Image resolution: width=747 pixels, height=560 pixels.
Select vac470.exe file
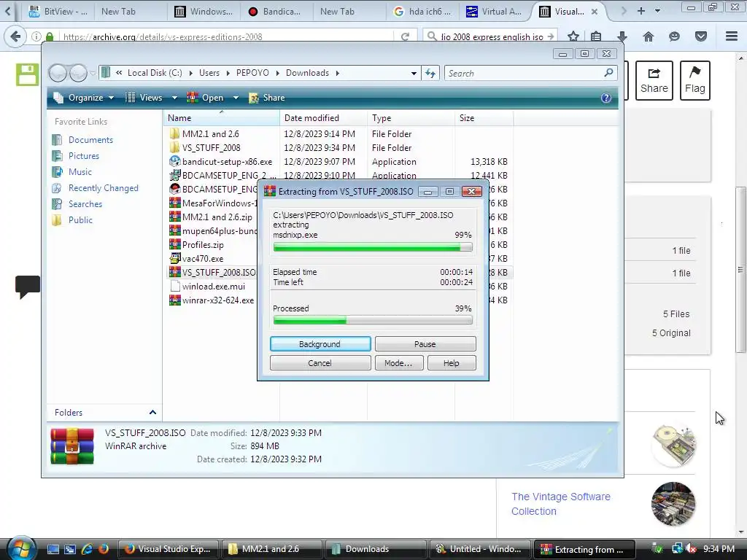[196, 259]
